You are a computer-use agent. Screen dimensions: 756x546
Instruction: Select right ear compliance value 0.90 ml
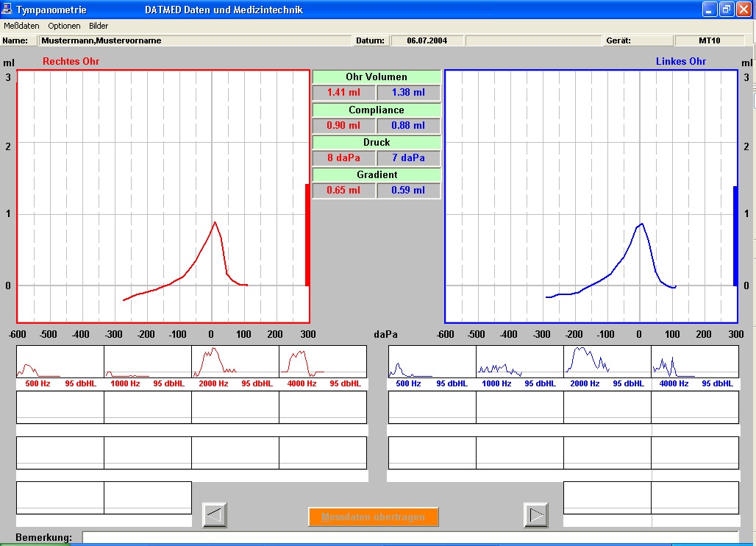pos(343,125)
